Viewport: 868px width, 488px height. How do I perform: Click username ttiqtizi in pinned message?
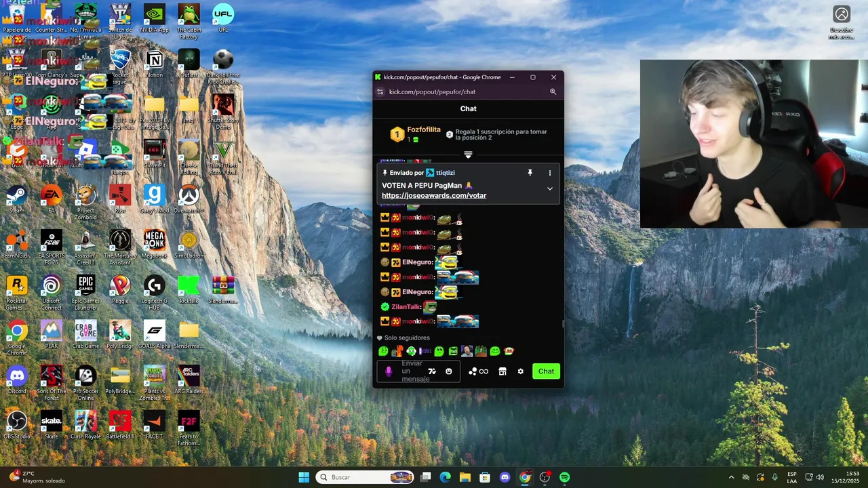click(446, 173)
